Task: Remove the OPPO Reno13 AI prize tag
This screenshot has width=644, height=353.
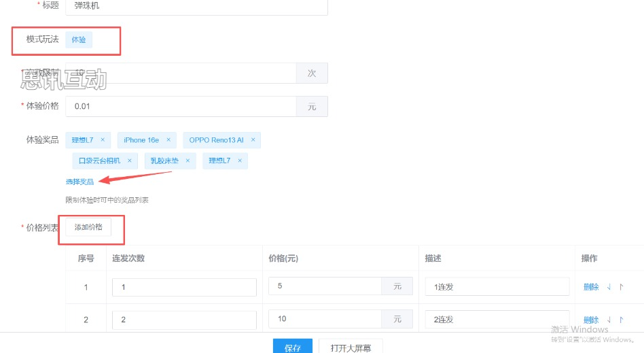Action: (x=253, y=140)
